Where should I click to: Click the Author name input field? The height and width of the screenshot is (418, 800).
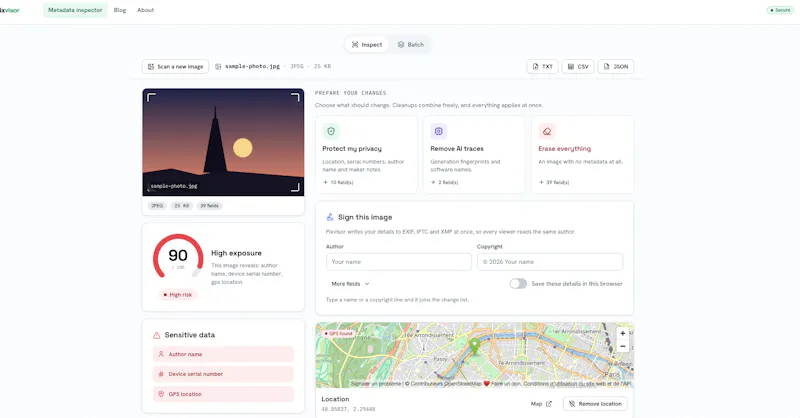(398, 262)
